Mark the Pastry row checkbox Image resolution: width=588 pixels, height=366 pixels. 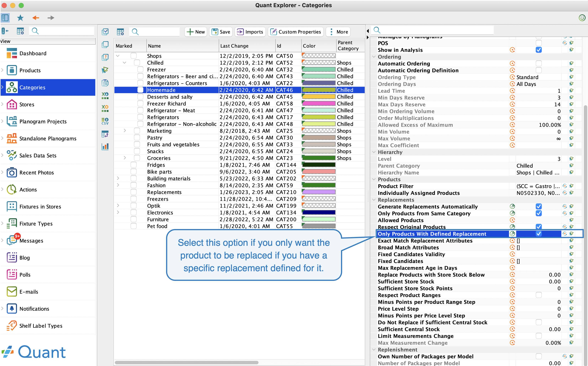pyautogui.click(x=137, y=138)
